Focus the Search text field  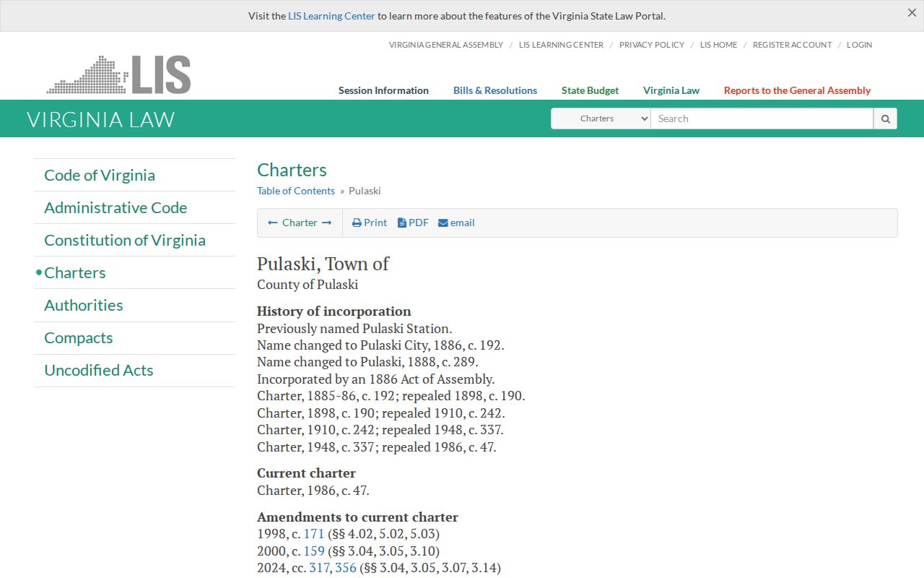point(762,118)
